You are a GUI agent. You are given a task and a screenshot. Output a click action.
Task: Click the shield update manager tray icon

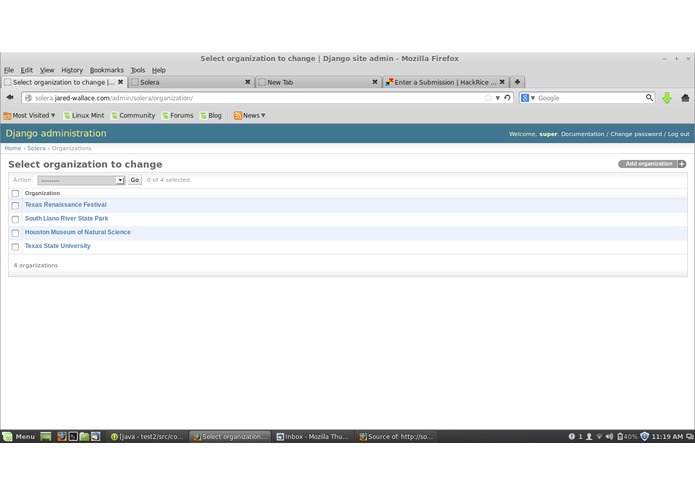(x=644, y=436)
